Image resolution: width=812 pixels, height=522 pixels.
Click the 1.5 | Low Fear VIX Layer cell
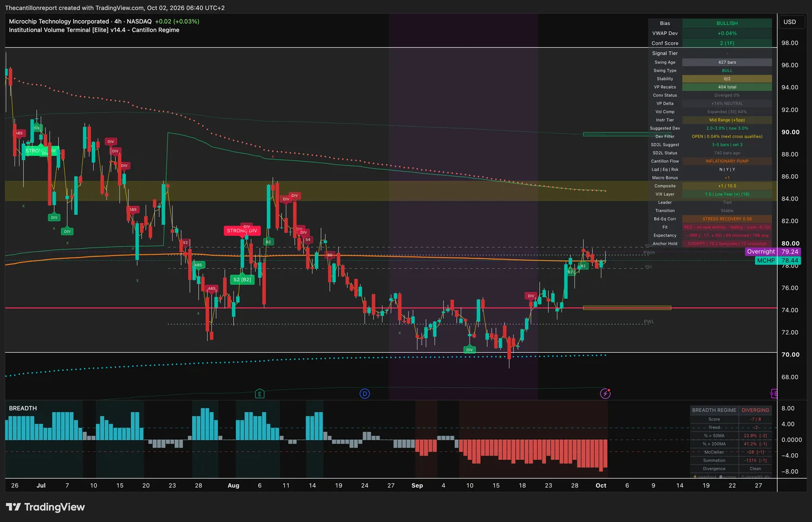[727, 194]
